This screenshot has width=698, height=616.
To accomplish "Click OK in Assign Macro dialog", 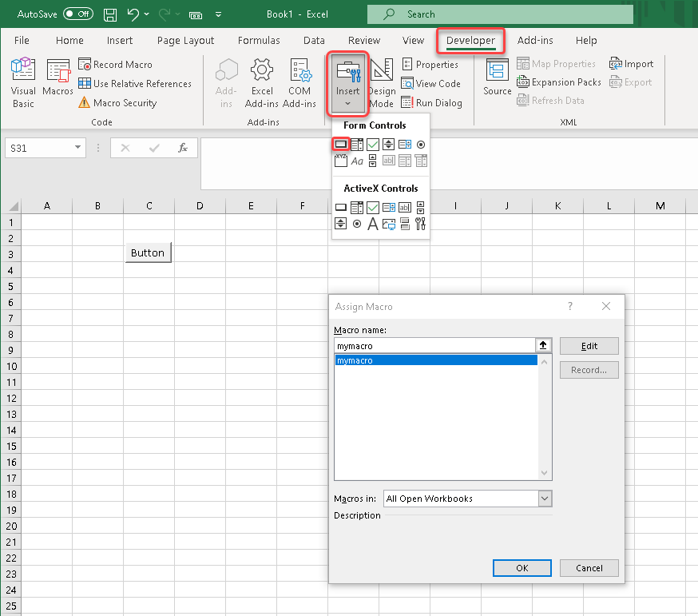I will (522, 568).
